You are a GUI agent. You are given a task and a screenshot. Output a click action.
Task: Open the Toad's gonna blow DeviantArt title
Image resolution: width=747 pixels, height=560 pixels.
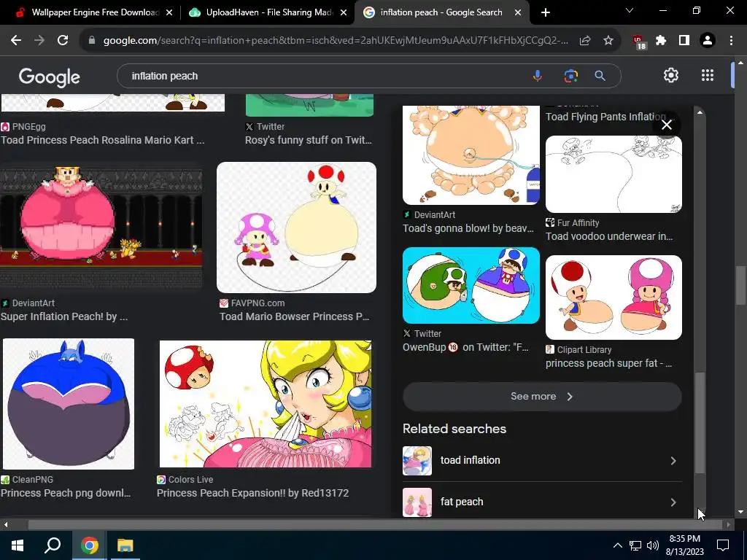(468, 228)
